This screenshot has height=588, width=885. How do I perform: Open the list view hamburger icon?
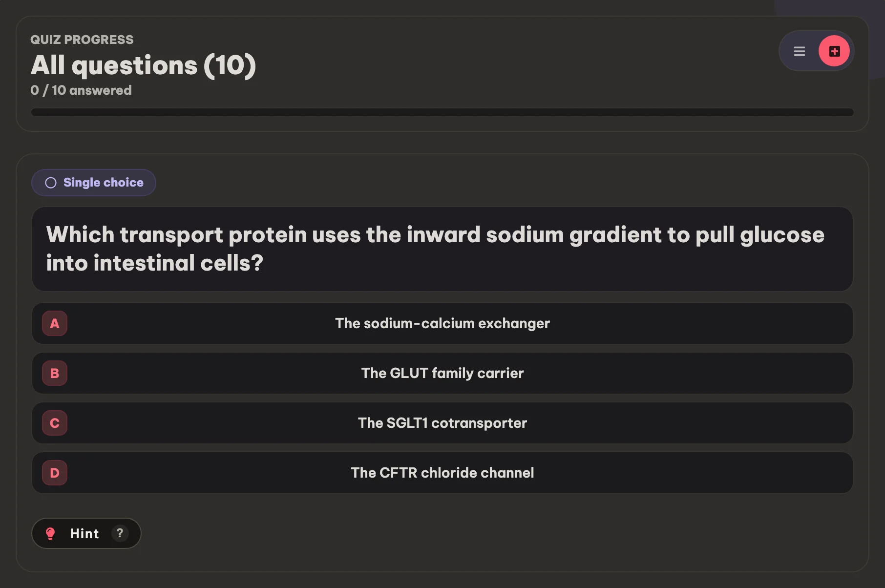pos(799,51)
